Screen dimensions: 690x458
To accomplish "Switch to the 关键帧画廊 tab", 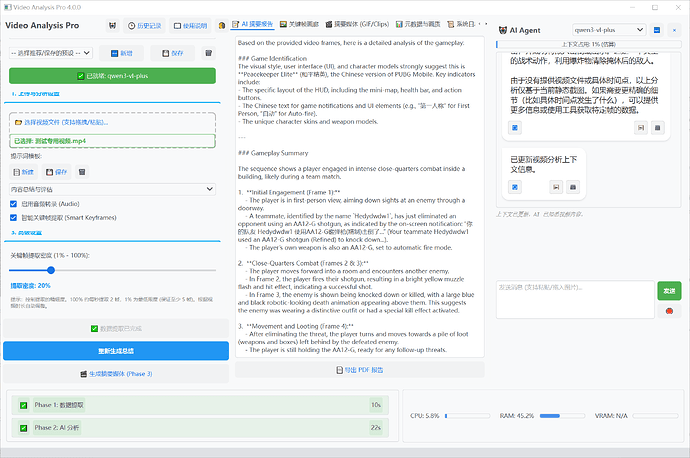I will (299, 24).
